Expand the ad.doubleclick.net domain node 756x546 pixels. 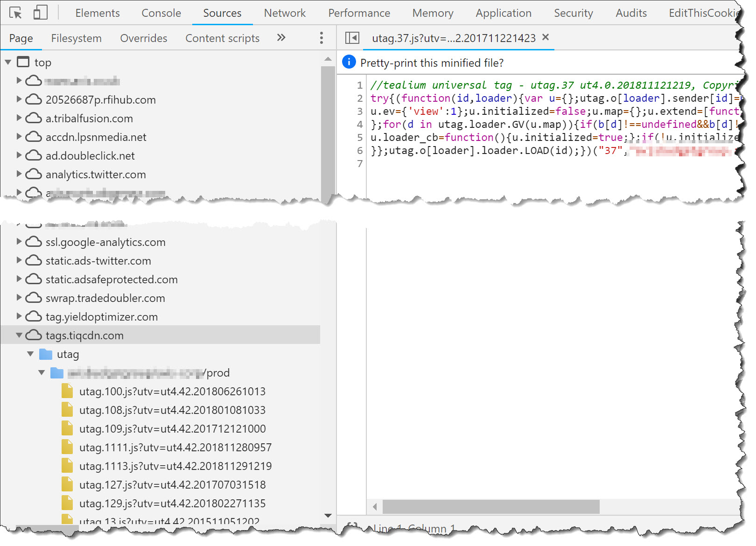pos(19,155)
